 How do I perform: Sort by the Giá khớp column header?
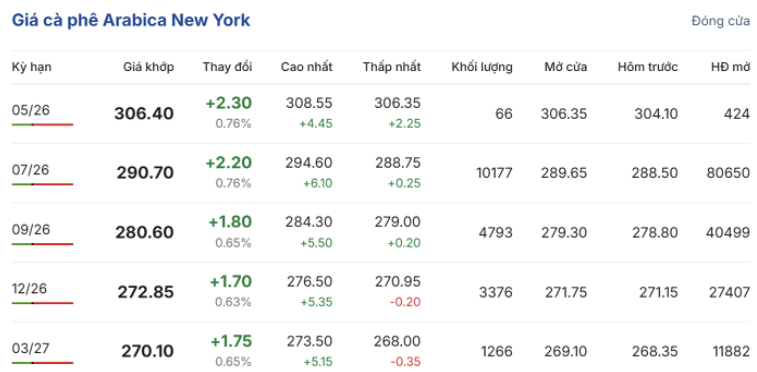[x=149, y=67]
